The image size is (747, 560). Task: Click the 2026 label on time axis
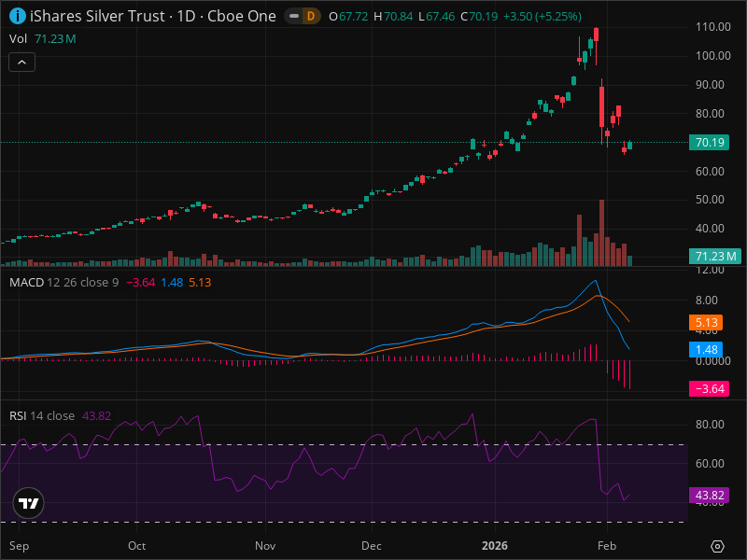[x=495, y=546]
